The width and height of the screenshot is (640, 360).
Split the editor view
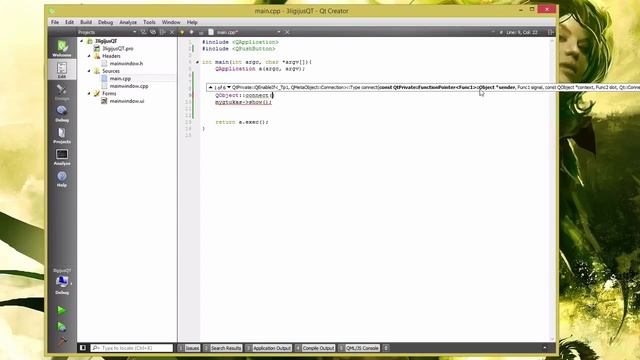pyautogui.click(x=551, y=32)
